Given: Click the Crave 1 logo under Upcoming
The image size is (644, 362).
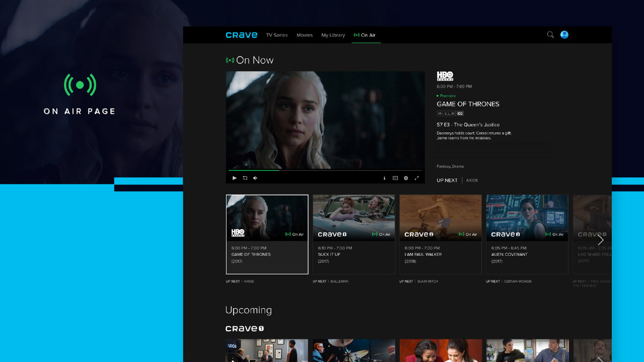Looking at the screenshot, I should (x=245, y=328).
